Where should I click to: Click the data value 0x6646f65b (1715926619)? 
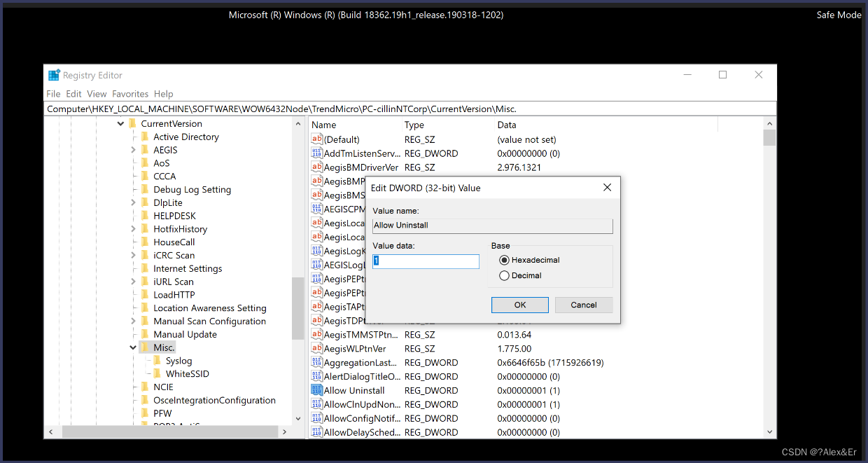coord(550,363)
